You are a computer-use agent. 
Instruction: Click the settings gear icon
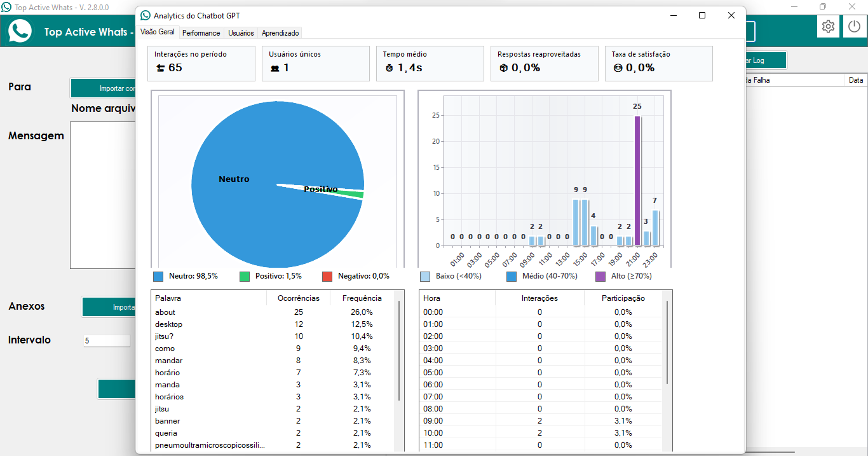[x=828, y=27]
